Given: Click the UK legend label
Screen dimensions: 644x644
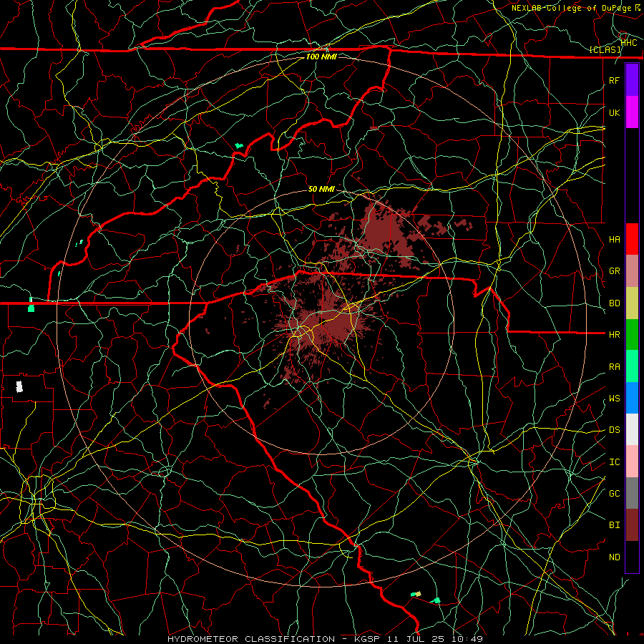Looking at the screenshot, I should 614,112.
